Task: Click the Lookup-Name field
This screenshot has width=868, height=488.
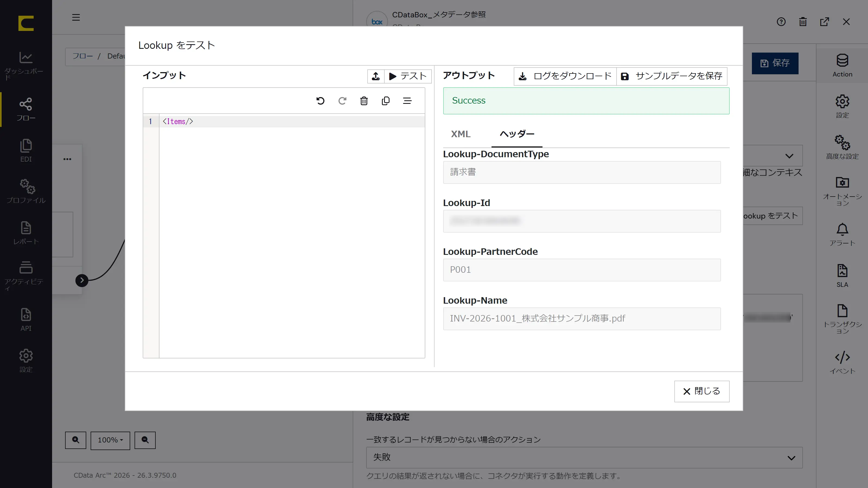Action: coord(582,319)
